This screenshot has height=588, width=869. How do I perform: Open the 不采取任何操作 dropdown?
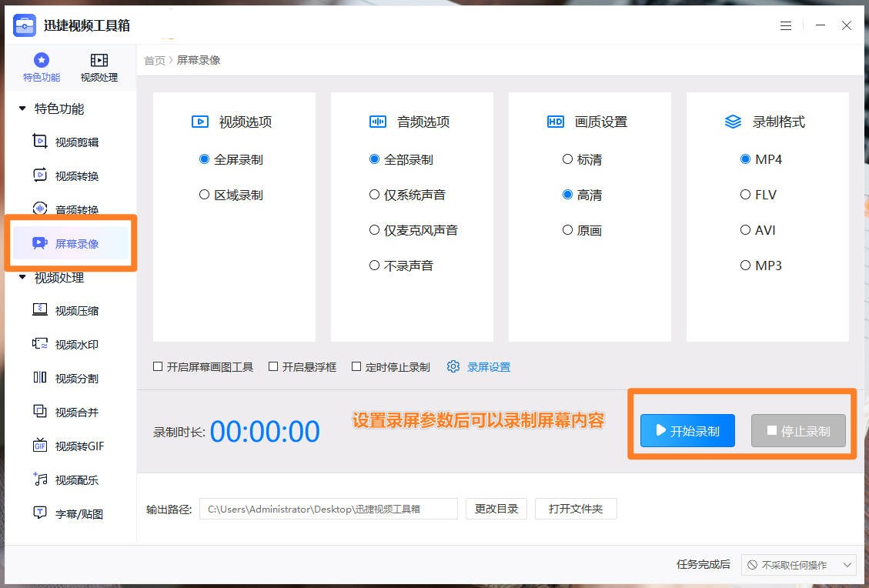click(x=798, y=564)
